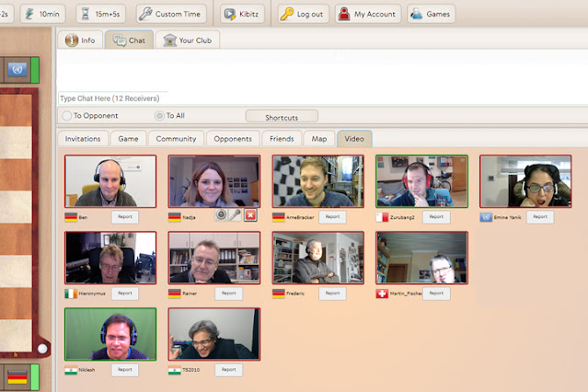
Task: Report user Hieronymus
Action: [125, 294]
